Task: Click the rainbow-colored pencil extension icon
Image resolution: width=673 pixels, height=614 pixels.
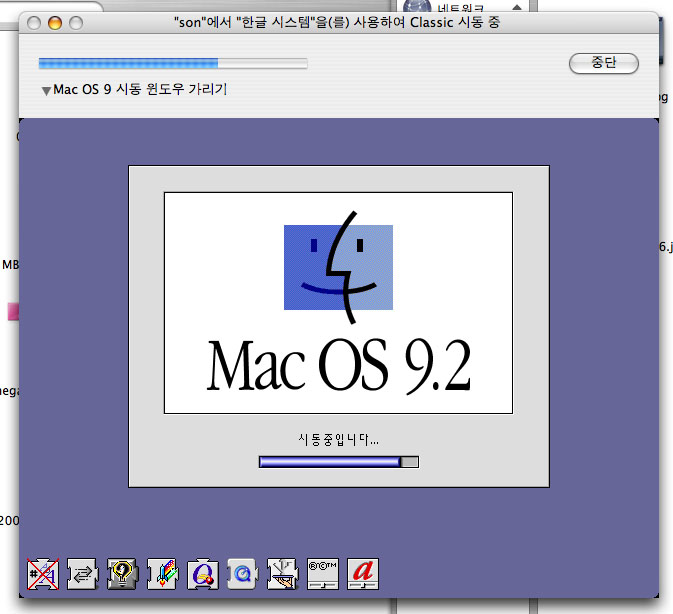Action: (162, 573)
